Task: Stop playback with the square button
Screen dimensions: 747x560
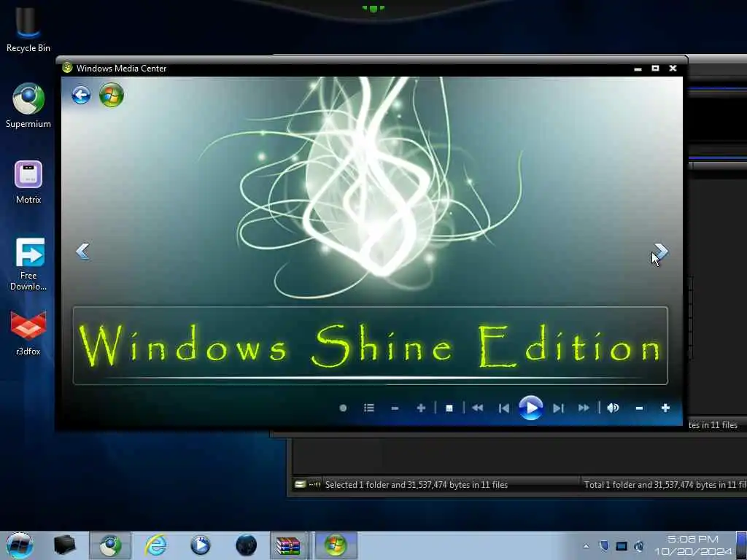Action: [449, 408]
